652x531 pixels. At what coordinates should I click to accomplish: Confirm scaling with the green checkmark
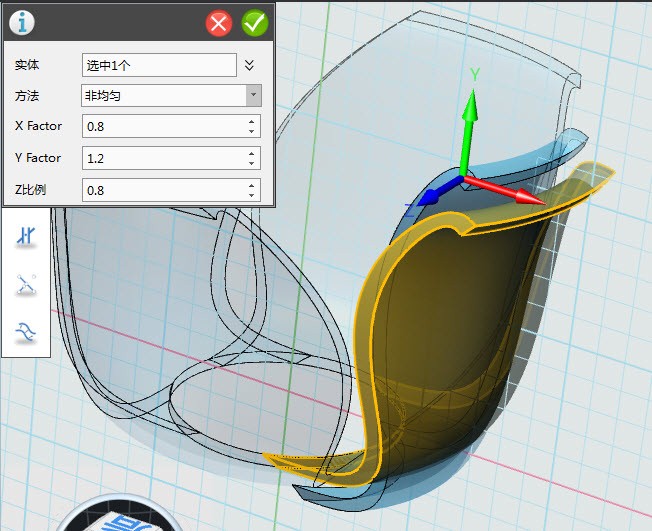[255, 23]
